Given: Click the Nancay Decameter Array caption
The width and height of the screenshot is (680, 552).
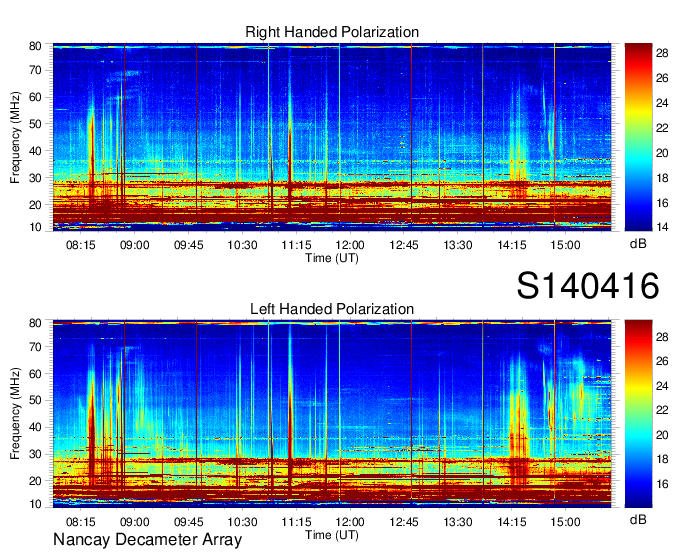Looking at the screenshot, I should pos(147,540).
